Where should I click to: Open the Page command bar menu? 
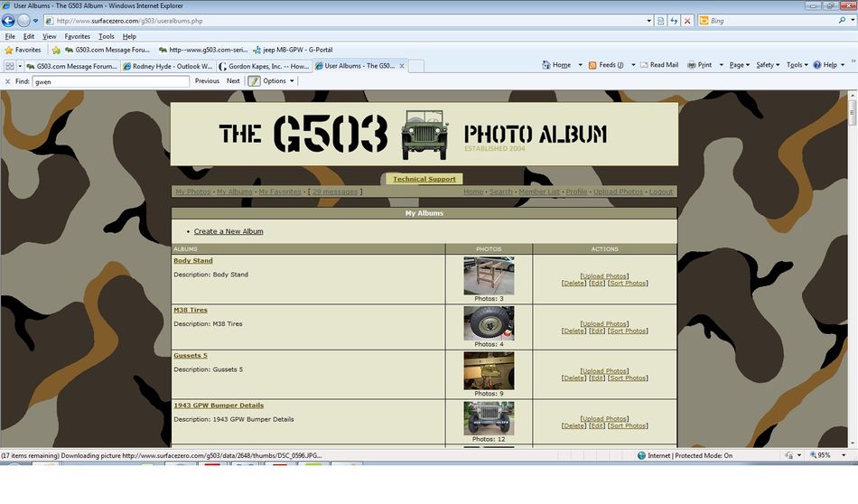pyautogui.click(x=740, y=64)
